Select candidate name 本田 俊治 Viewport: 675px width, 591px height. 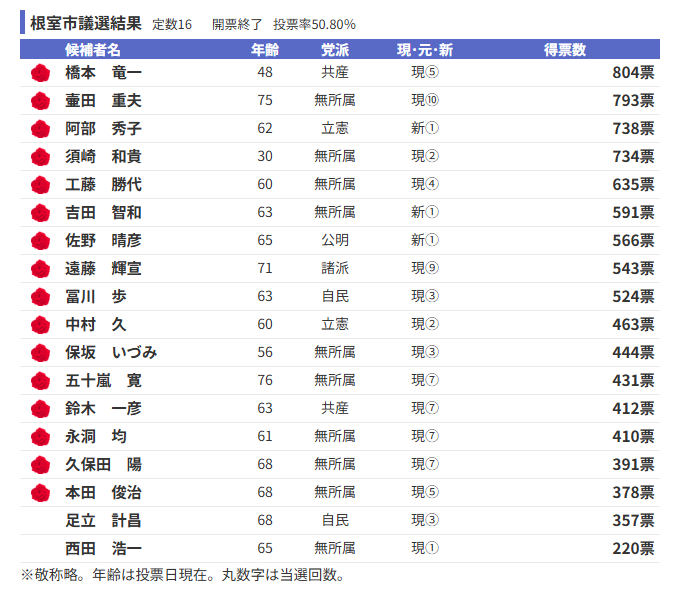tap(103, 492)
